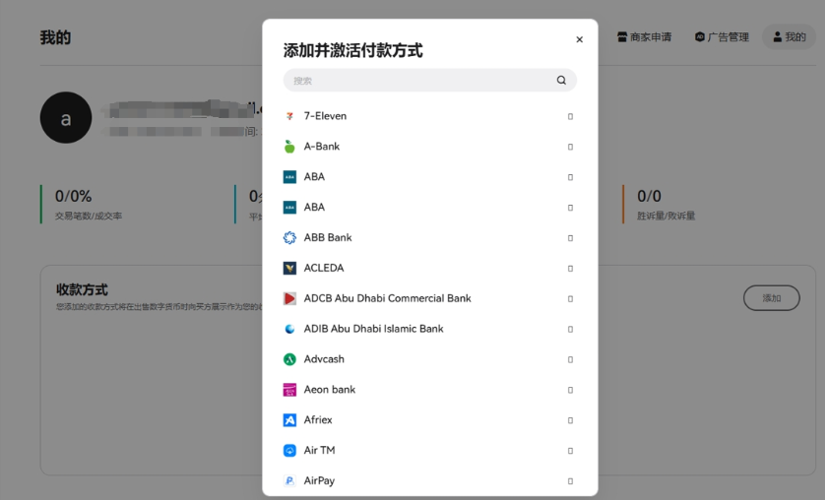The image size is (825, 500).
Task: Select the ACLEDA payment method
Action: coord(430,268)
